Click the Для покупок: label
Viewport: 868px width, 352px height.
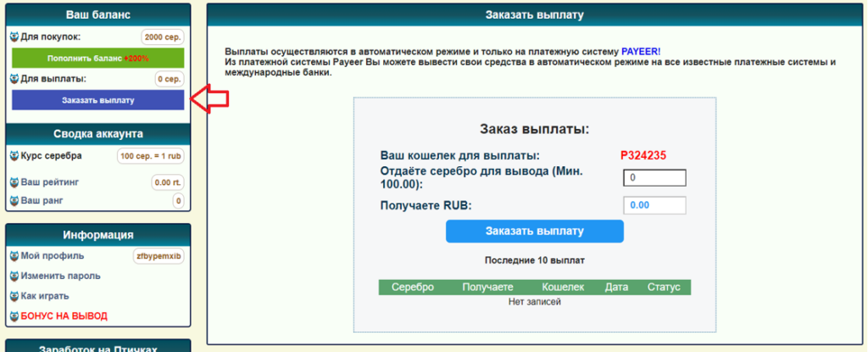point(51,37)
